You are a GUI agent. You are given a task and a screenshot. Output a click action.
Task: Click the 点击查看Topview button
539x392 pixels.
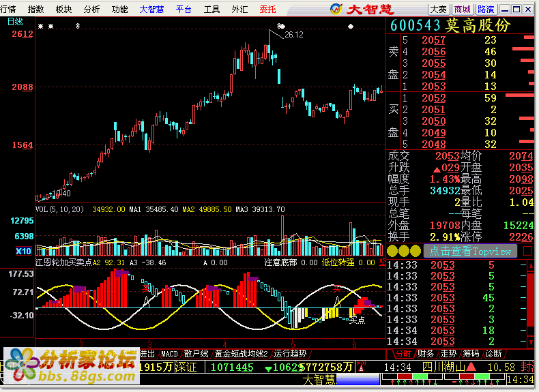470,251
